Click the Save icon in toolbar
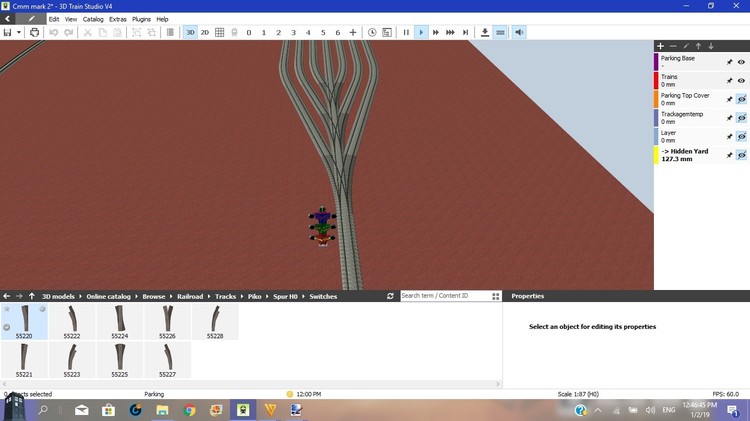 (x=7, y=33)
